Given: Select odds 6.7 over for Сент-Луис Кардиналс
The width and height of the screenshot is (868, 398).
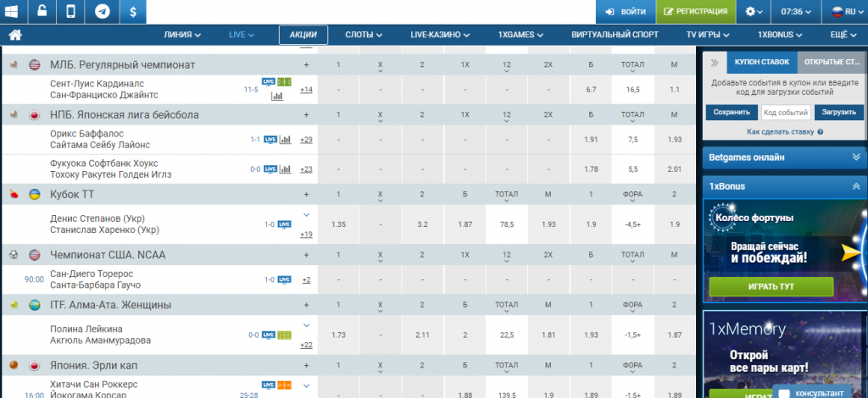Looking at the screenshot, I should click(591, 90).
